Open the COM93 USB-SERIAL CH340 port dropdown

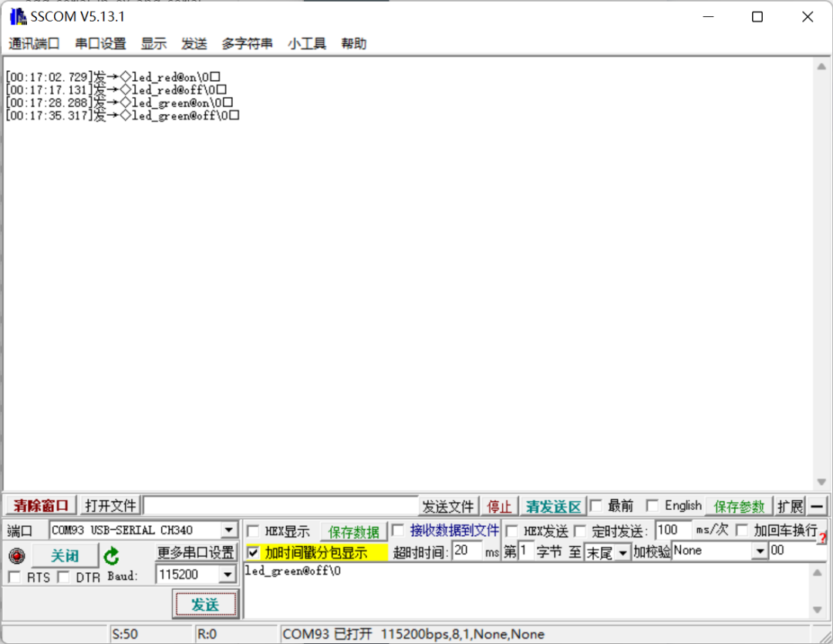(x=230, y=530)
